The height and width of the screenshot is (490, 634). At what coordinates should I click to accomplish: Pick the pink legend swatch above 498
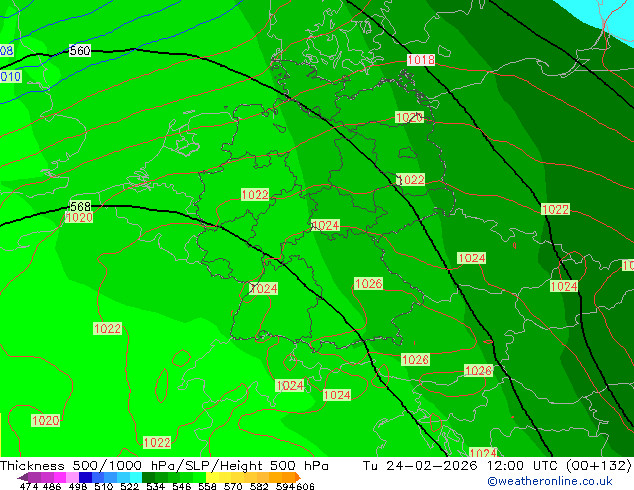point(72,477)
